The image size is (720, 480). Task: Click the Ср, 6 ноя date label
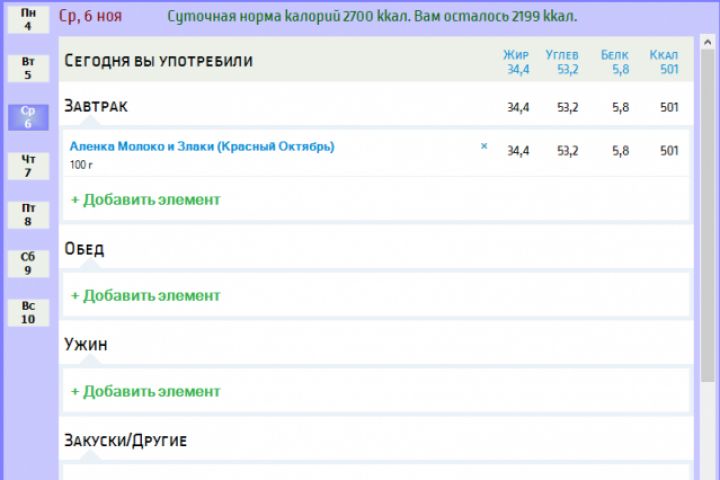coord(90,16)
